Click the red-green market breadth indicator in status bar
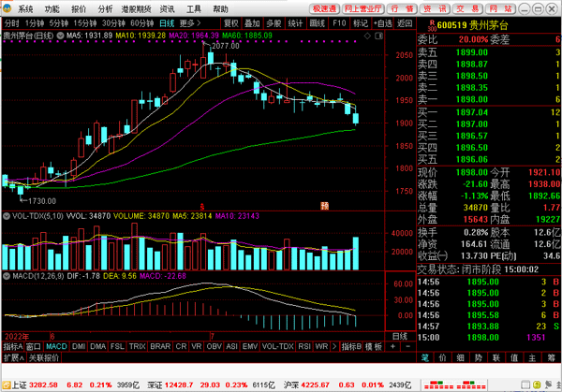562x392 pixels. (x=455, y=385)
